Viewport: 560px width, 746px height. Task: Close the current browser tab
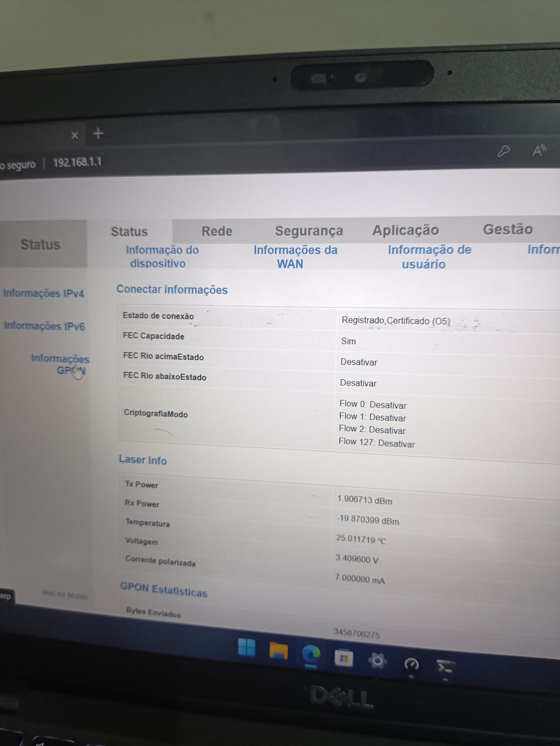pyautogui.click(x=75, y=136)
